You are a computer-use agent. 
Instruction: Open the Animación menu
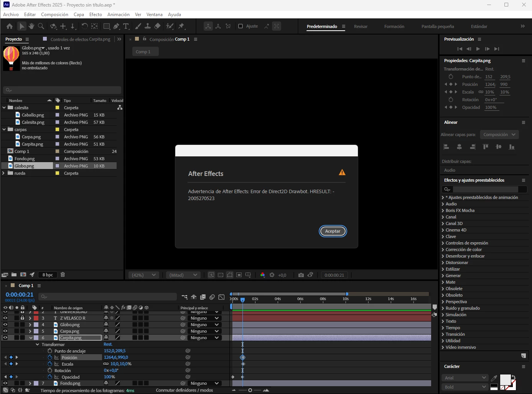point(119,15)
